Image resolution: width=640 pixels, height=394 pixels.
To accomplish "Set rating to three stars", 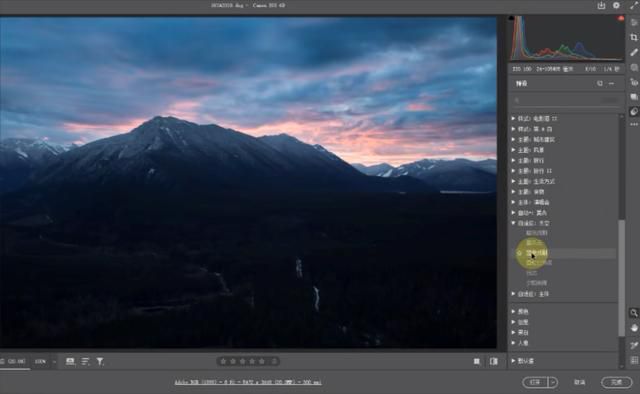I will pos(242,361).
